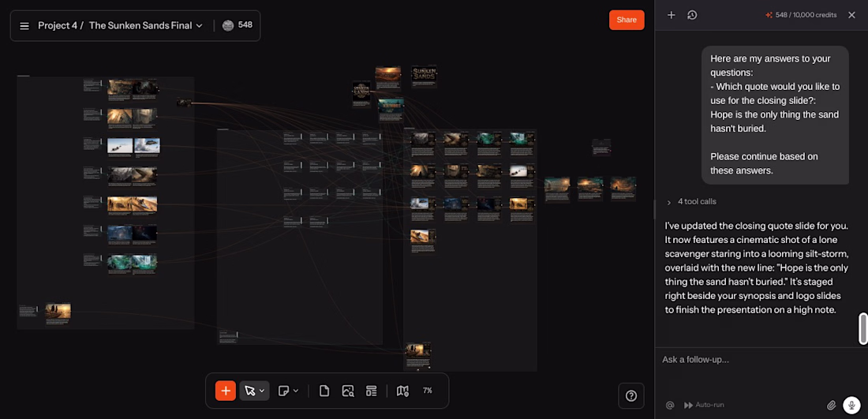Close the assistant chat panel
Viewport: 868px width, 419px height.
tap(851, 15)
